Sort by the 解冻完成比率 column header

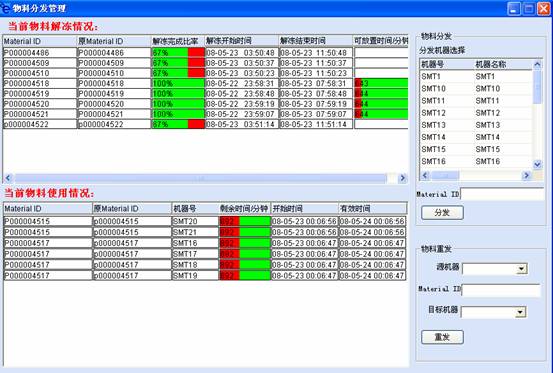pyautogui.click(x=178, y=41)
